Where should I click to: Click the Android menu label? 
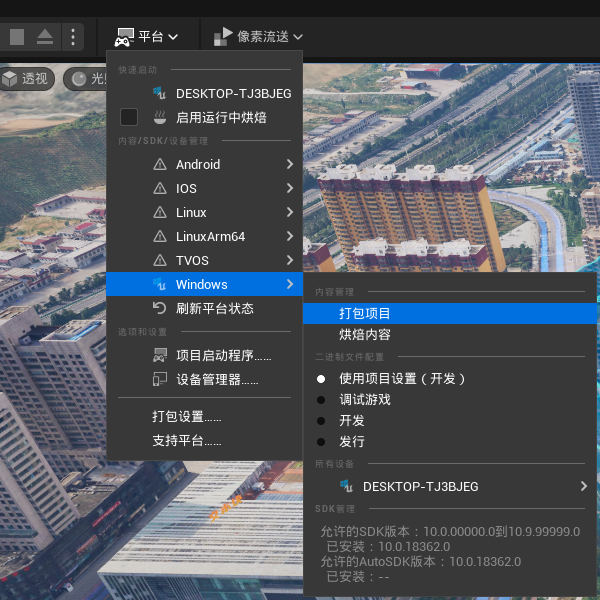click(198, 165)
